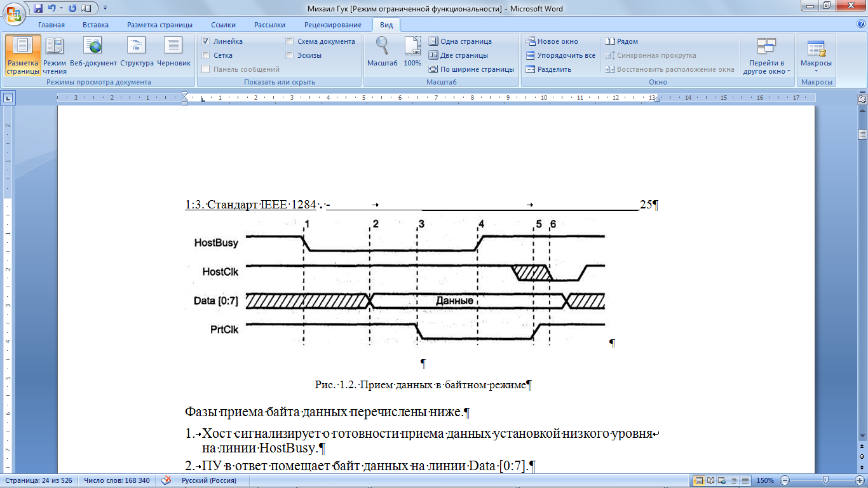The width and height of the screenshot is (868, 488).
Task: Click the spelling check status icon
Action: click(x=166, y=480)
